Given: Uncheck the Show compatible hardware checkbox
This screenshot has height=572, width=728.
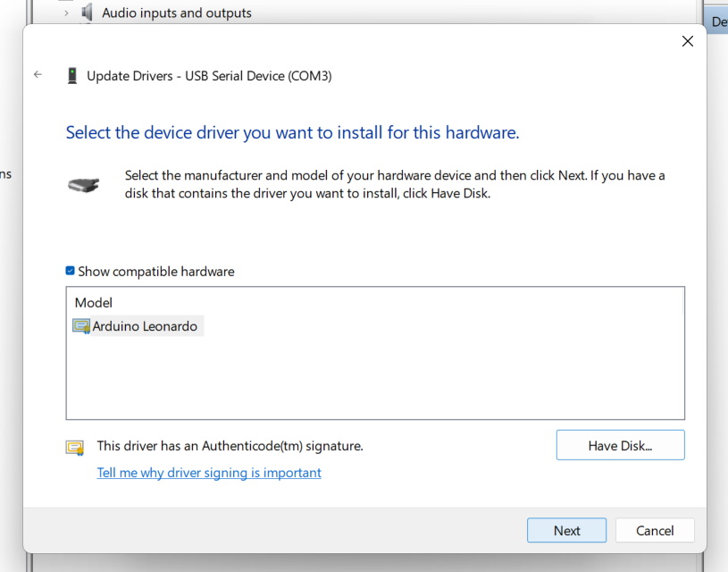Looking at the screenshot, I should click(71, 271).
